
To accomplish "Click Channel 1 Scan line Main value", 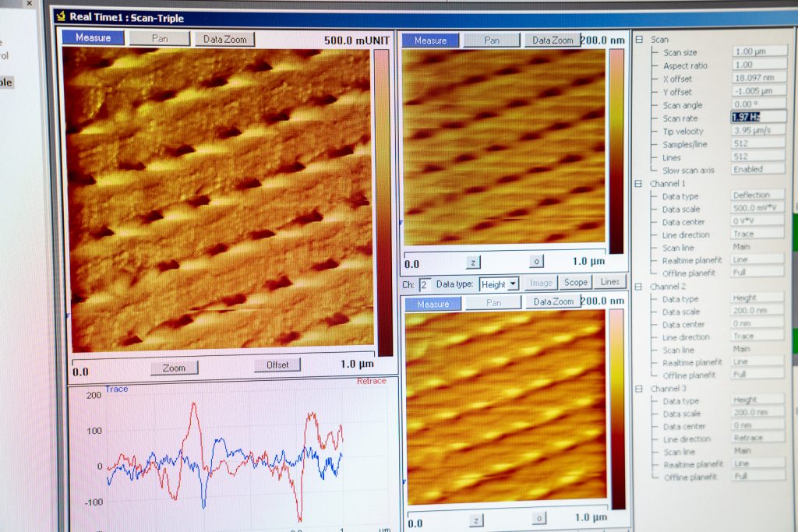I will tap(742, 246).
